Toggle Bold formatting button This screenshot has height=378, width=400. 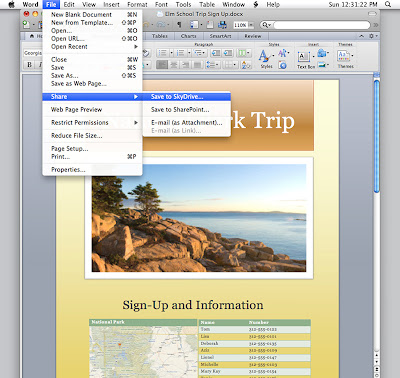[29, 65]
